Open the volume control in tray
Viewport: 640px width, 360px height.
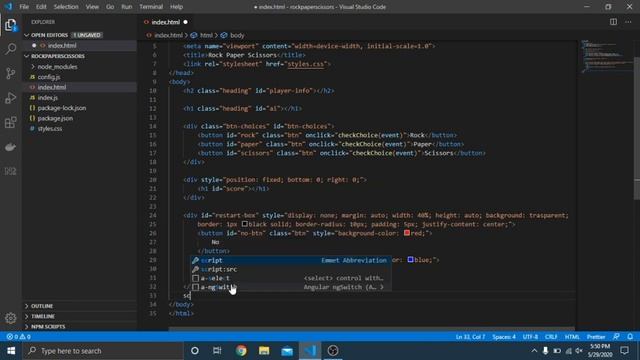(579, 351)
